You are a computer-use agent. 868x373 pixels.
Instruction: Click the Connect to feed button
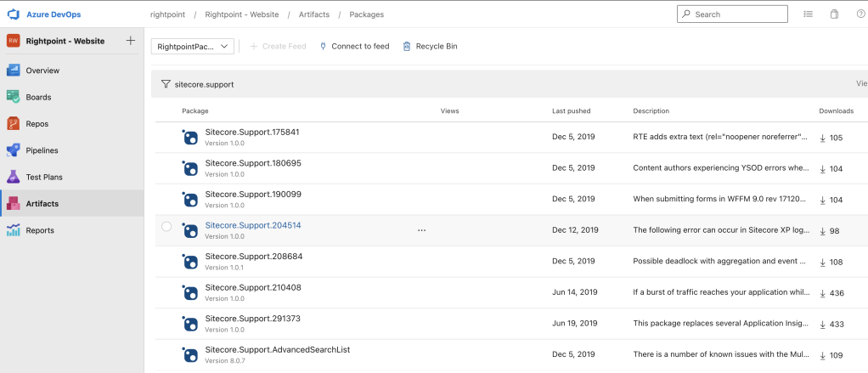tap(354, 47)
